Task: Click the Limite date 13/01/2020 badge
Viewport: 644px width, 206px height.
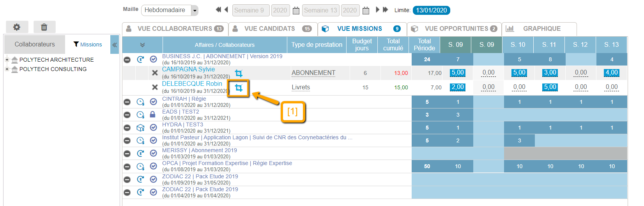Action: point(431,11)
